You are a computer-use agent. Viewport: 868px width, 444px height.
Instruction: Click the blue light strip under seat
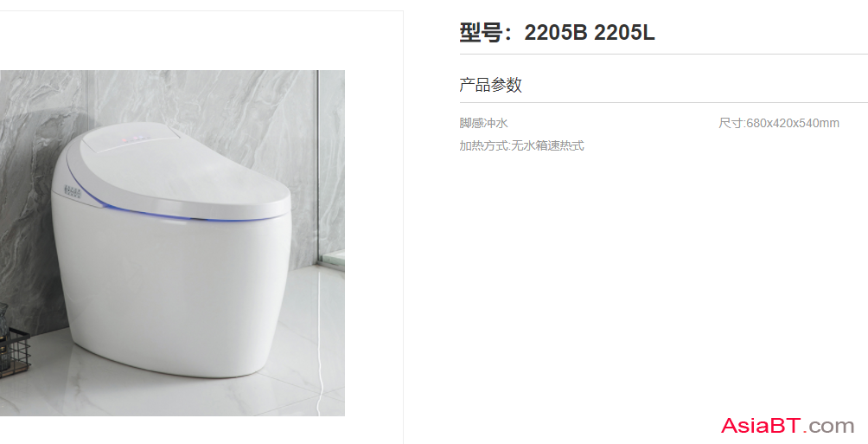coord(182,214)
